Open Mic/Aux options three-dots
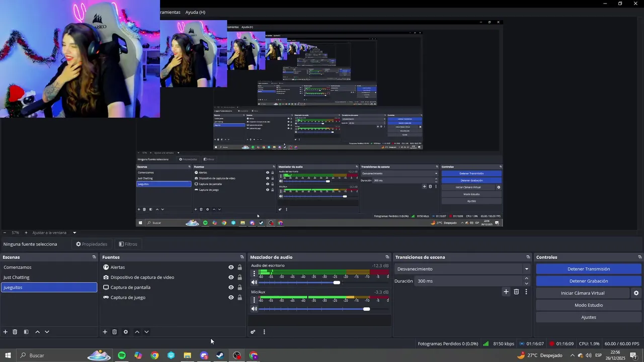 [254, 300]
